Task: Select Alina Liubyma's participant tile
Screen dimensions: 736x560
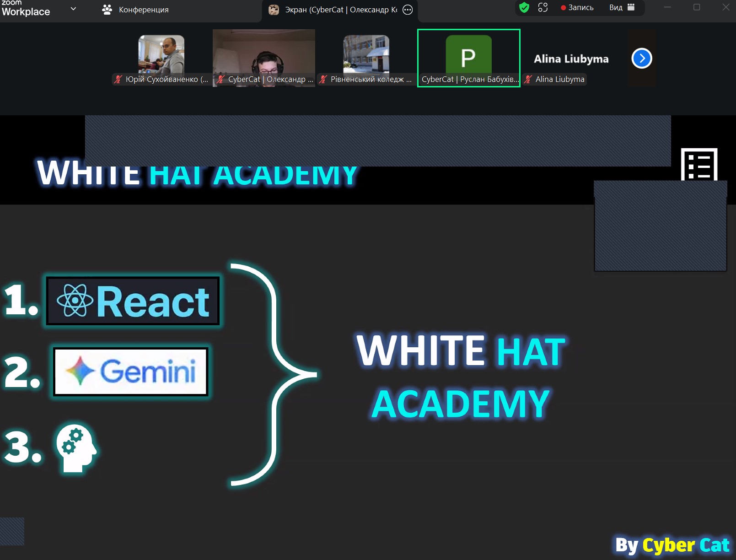Action: coord(571,58)
